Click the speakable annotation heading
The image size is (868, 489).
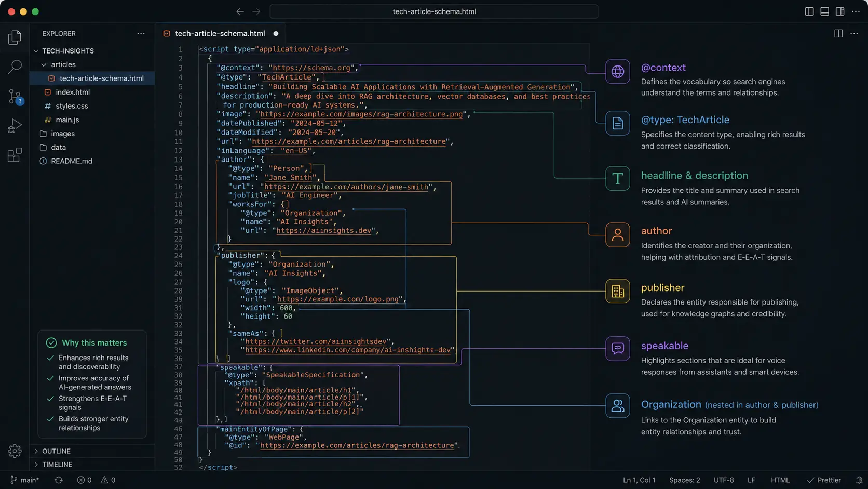pos(664,346)
